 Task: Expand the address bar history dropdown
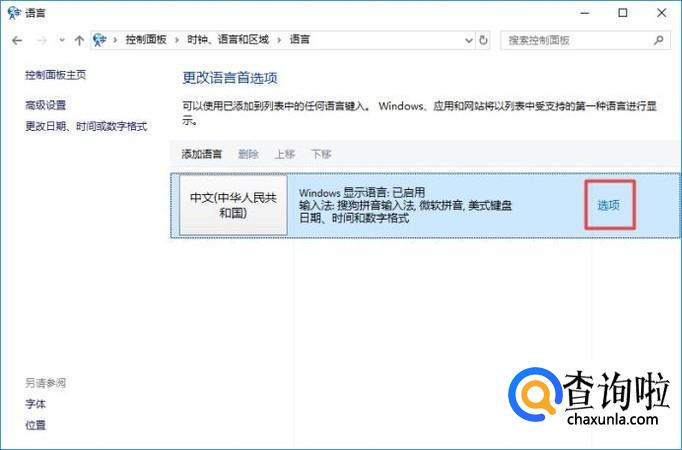(468, 40)
